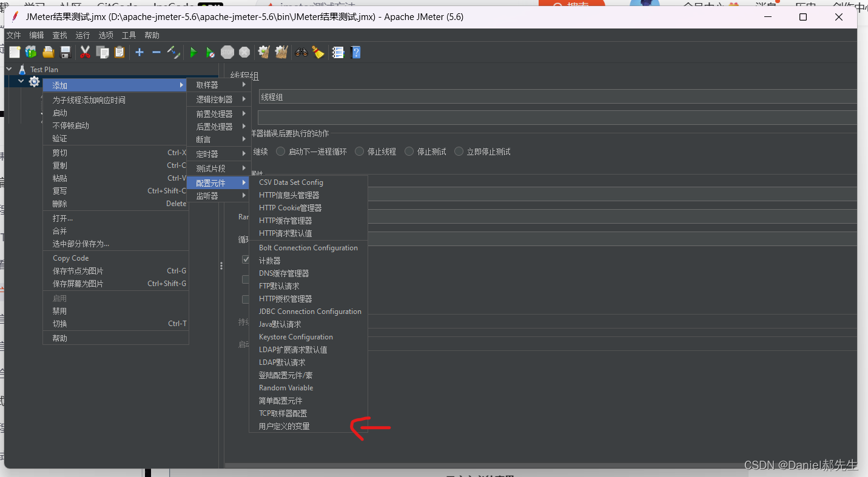Expand the 前置处理器 submenu
Screen dimensions: 868x477
pyautogui.click(x=218, y=114)
